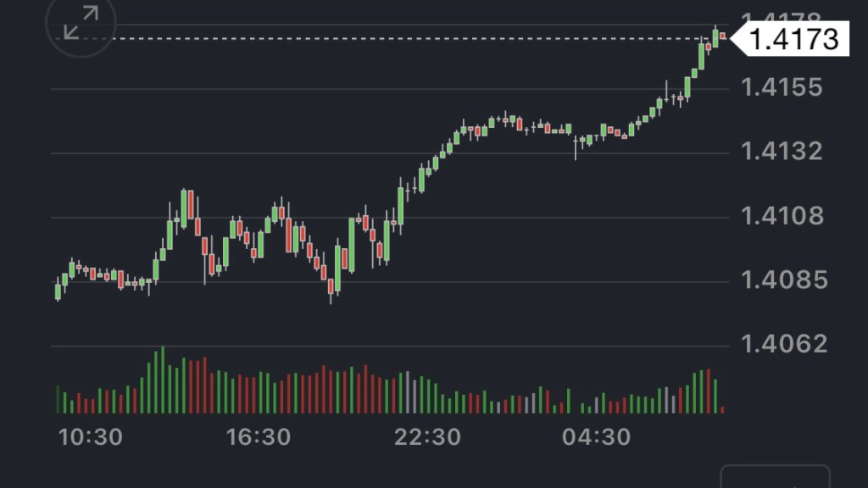Click the tallest green volume bar on the left

click(x=162, y=380)
